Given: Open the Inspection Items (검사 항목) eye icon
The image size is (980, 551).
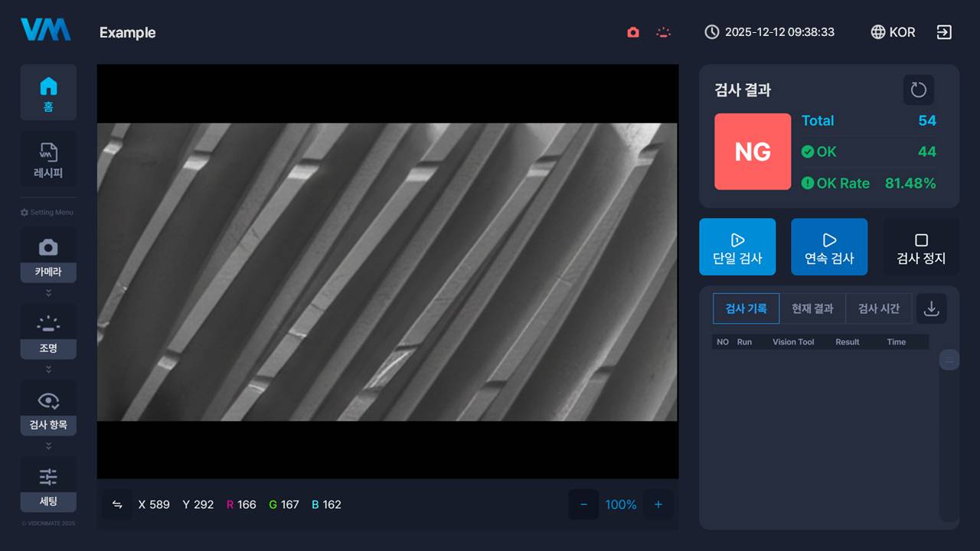Looking at the screenshot, I should pos(48,401).
